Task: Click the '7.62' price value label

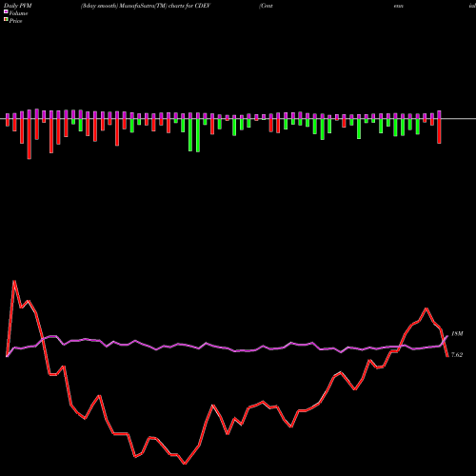Action: 457,355
